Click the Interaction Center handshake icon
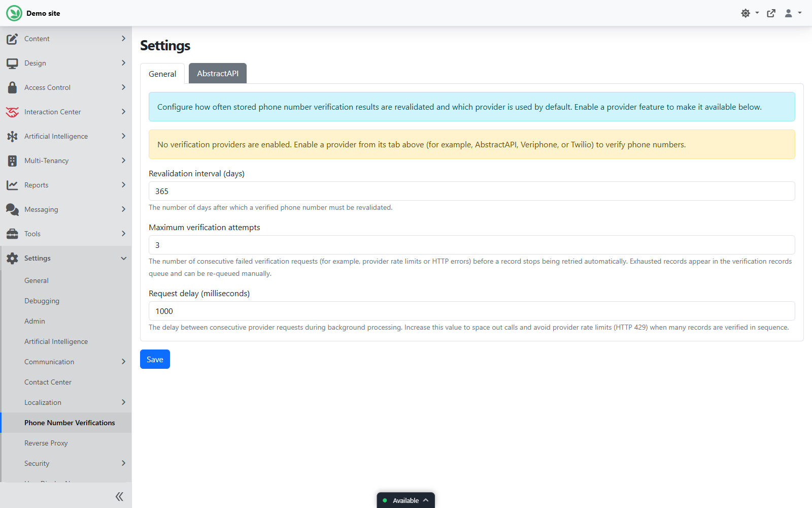 (x=12, y=112)
